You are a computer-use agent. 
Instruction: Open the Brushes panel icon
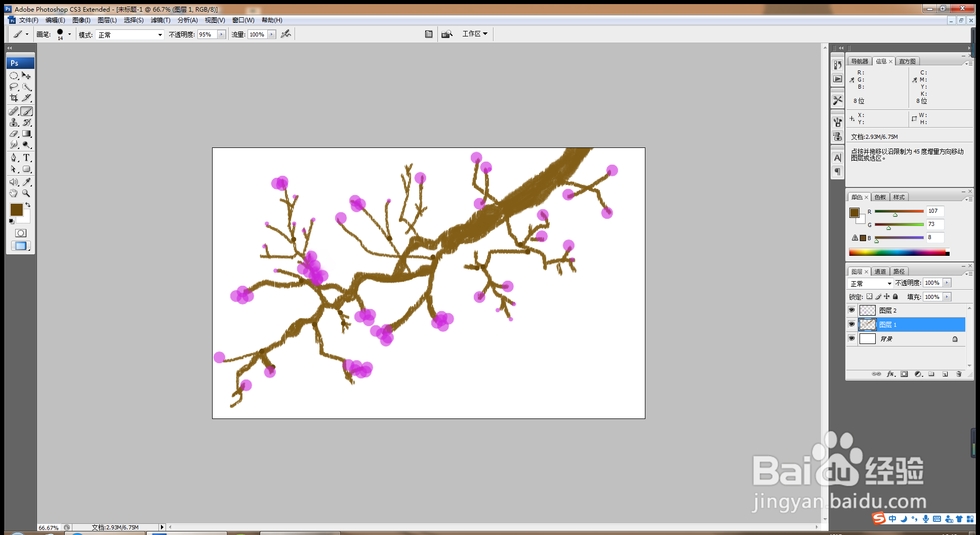pos(838,122)
